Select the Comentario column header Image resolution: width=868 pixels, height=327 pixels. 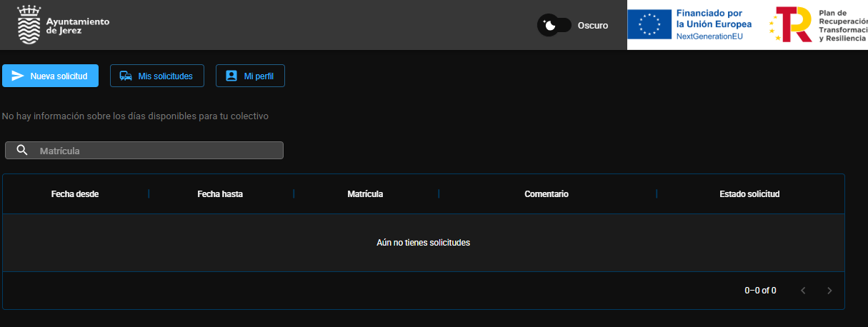pos(547,194)
